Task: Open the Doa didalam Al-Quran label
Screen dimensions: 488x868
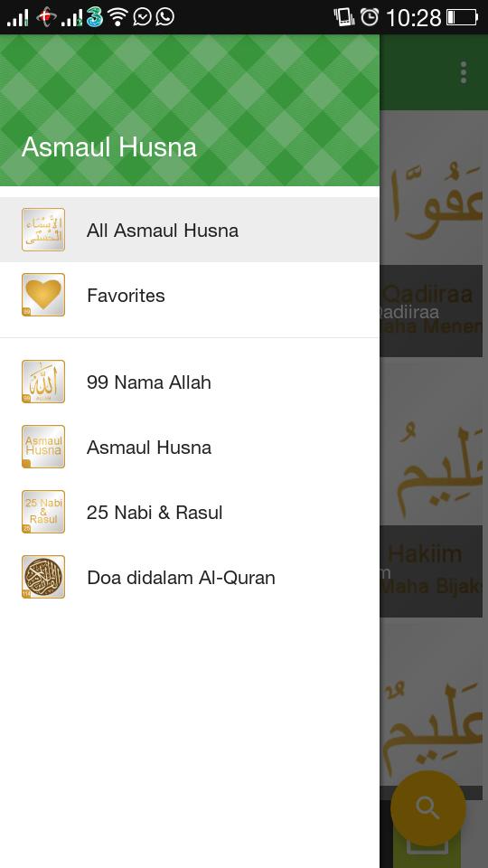Action: pos(181,578)
